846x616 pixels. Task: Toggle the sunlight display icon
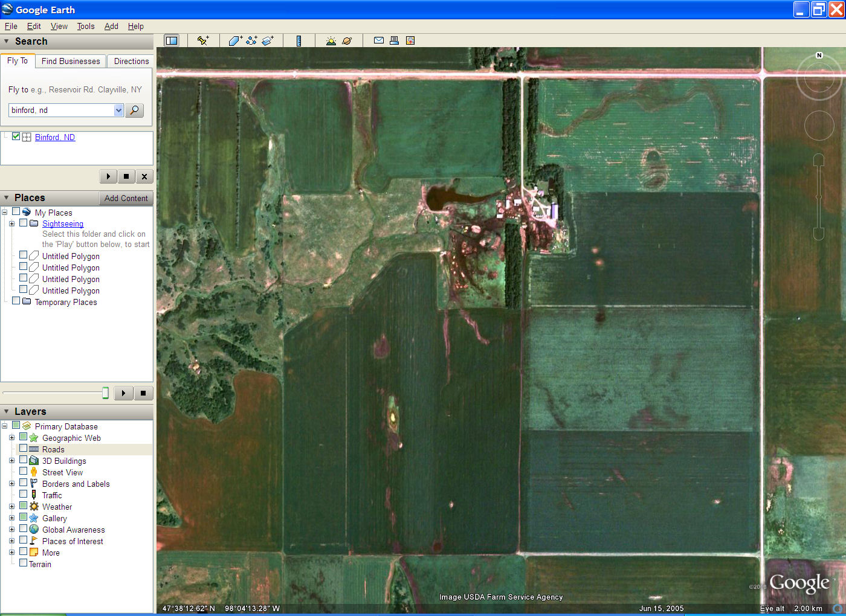(x=331, y=40)
